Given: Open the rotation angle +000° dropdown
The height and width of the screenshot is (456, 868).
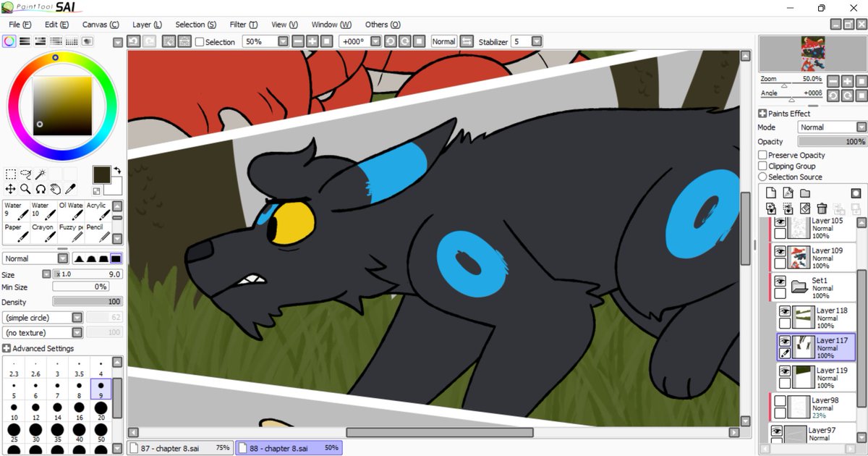Looking at the screenshot, I should (376, 42).
